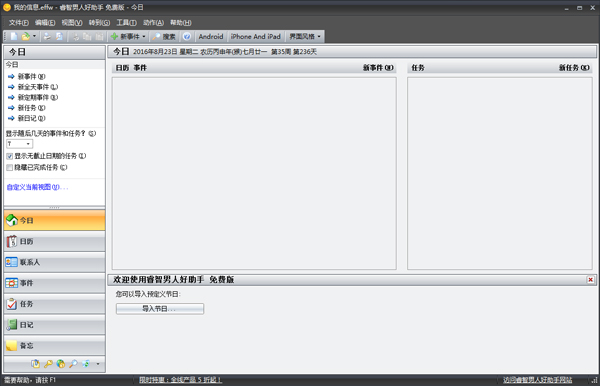Click the print preview toolbar icon
Image resolution: width=600 pixels, height=386 pixels.
click(x=59, y=36)
